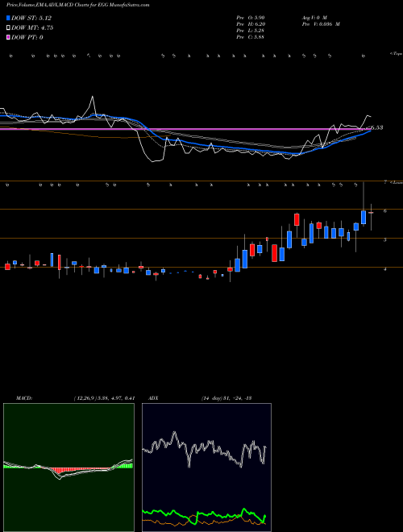
Task: Click the price axis label 6
Action: pyautogui.click(x=385, y=211)
